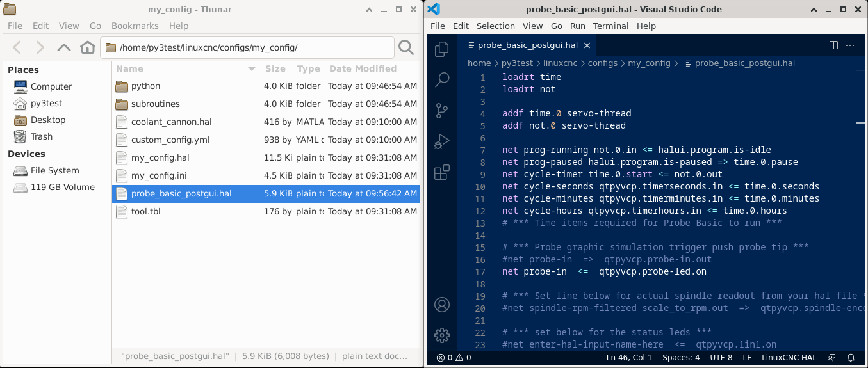Sort file list by Type column
The image size is (868, 368).
pyautogui.click(x=309, y=68)
